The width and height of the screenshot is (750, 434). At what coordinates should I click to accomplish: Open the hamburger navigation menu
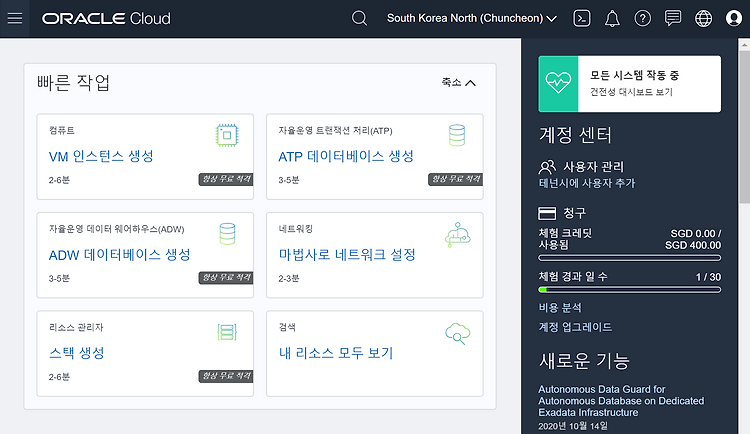pos(15,19)
